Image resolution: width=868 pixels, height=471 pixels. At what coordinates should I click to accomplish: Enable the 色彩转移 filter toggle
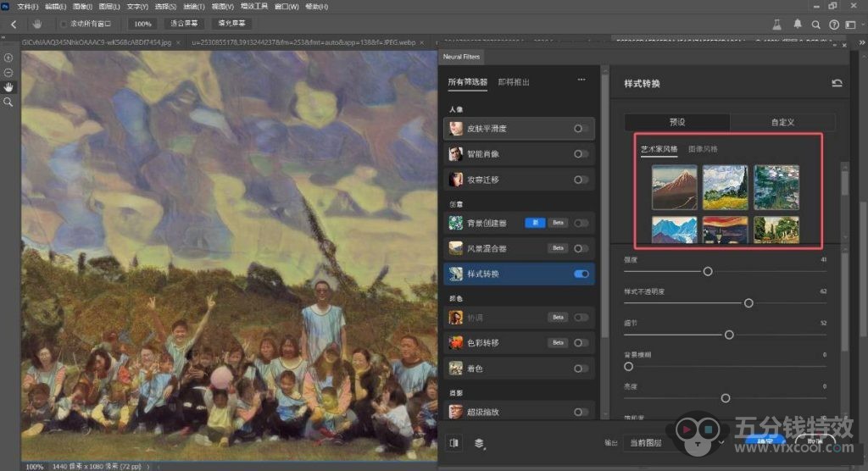click(x=581, y=342)
